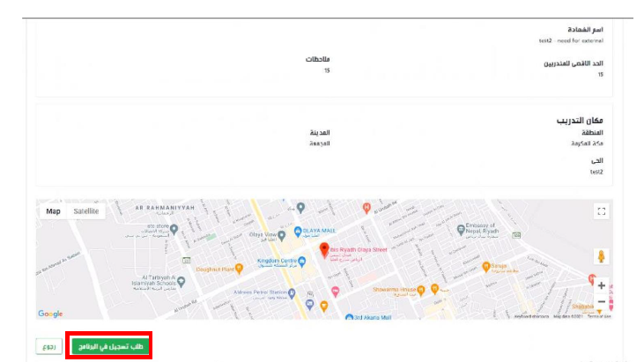
Task: Click the الحد الاقصى للمتدربين label
Action: coord(574,63)
